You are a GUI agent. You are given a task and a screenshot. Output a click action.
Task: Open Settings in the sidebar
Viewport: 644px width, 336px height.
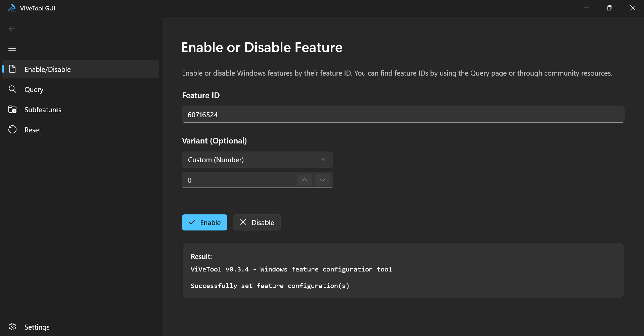click(81, 327)
